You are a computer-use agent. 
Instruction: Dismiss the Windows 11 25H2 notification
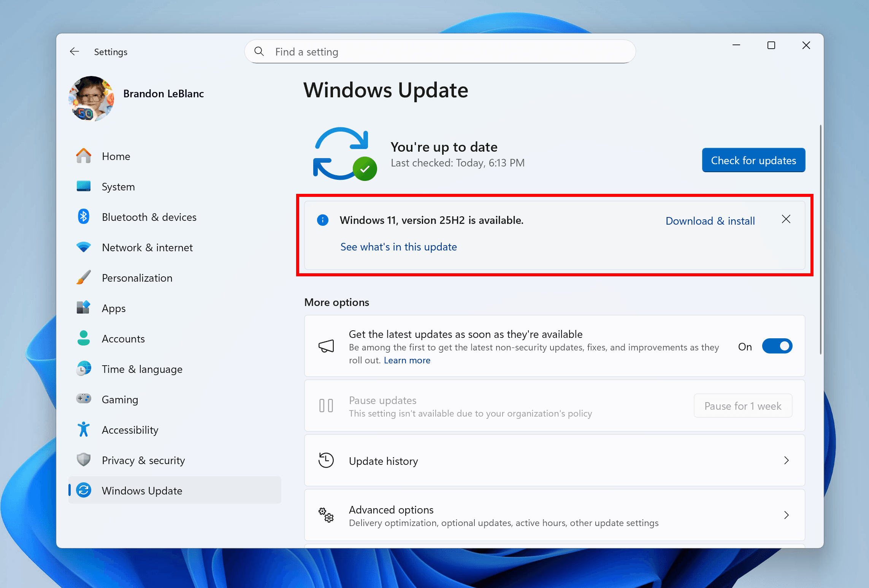786,219
